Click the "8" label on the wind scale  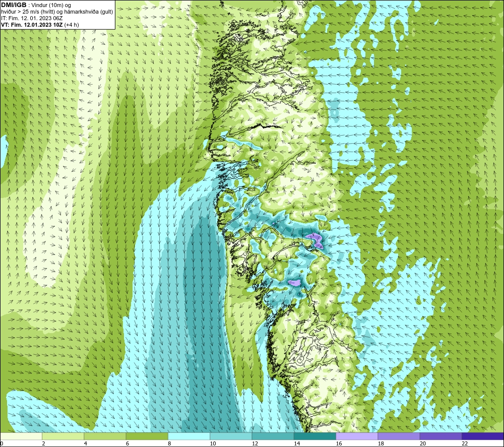(169, 443)
